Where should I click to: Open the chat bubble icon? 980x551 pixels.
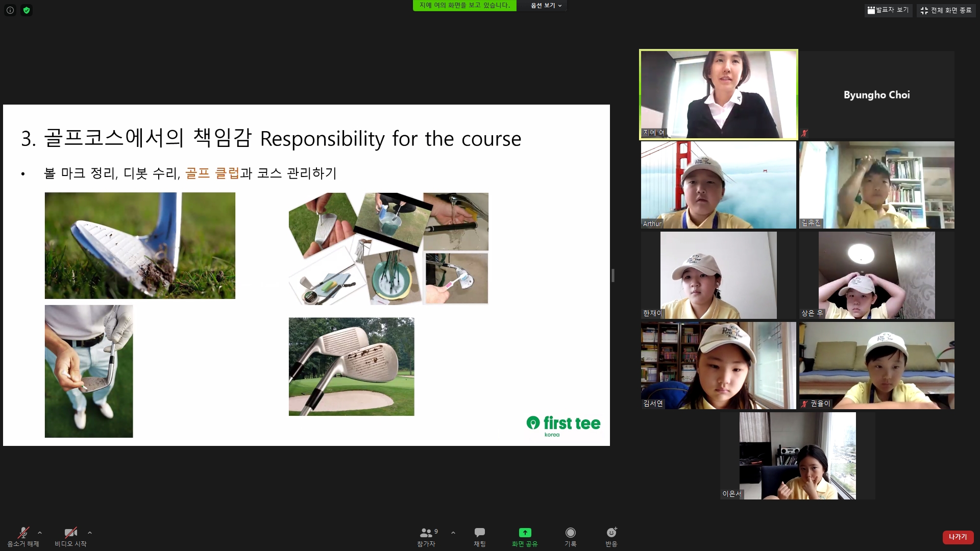tap(479, 533)
